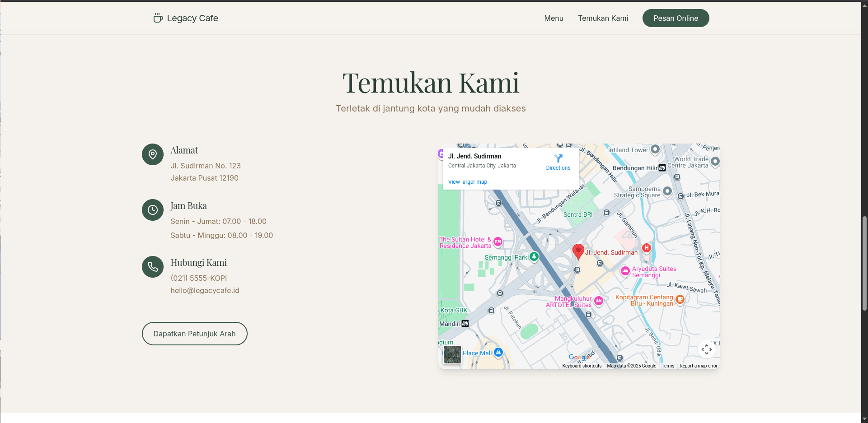The height and width of the screenshot is (423, 868).
Task: Switch to satellite imagery thumbnail on map
Action: (452, 355)
